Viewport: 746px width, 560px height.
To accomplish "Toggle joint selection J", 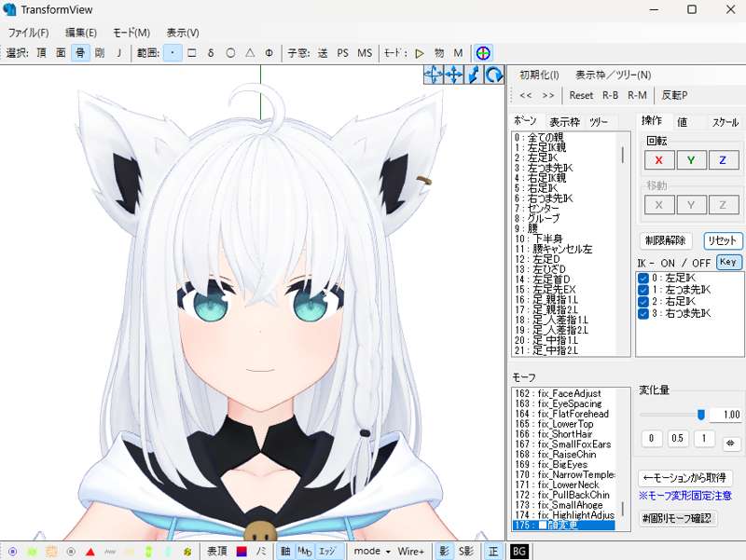I will point(118,53).
